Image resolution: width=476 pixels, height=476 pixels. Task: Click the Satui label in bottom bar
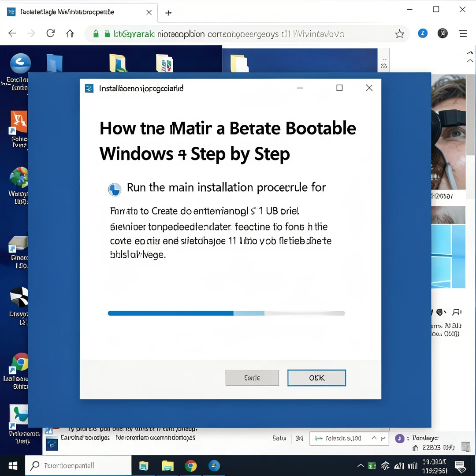pyautogui.click(x=279, y=438)
